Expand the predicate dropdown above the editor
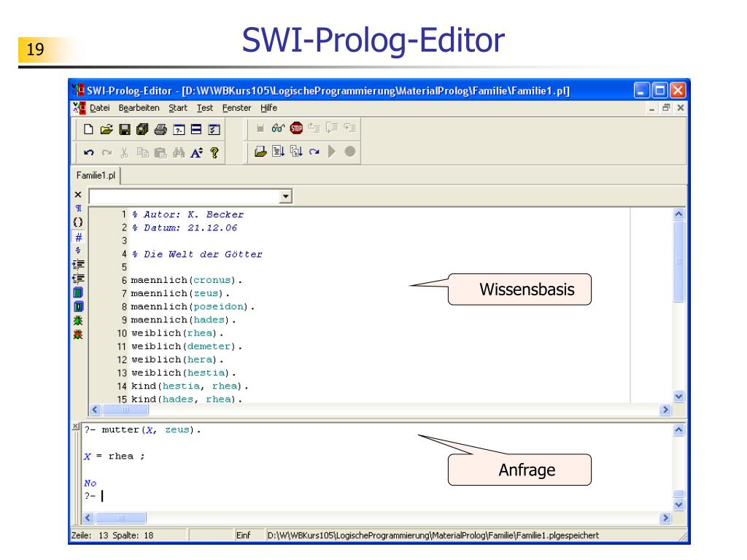Viewport: 747px width, 560px height. [285, 196]
